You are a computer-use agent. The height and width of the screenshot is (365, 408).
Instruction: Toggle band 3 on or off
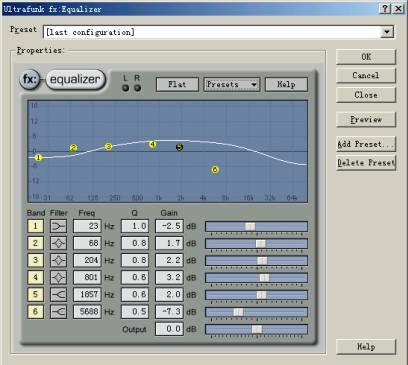(x=35, y=260)
